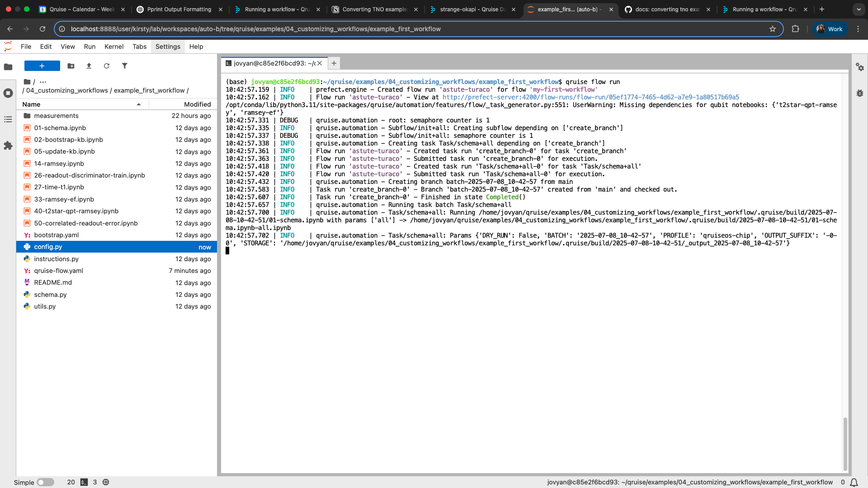Viewport: 868px width, 488px height.
Task: Sort files by Modified column header
Action: pyautogui.click(x=197, y=104)
